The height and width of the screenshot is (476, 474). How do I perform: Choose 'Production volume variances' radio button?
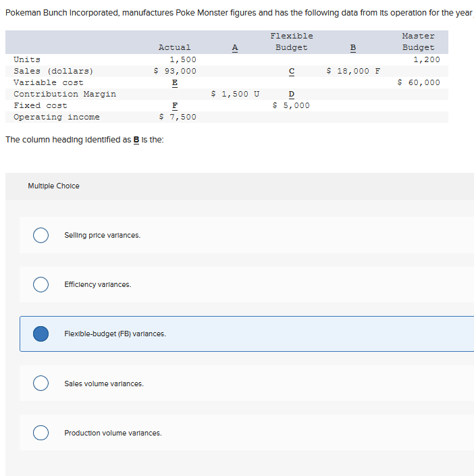[x=41, y=433]
